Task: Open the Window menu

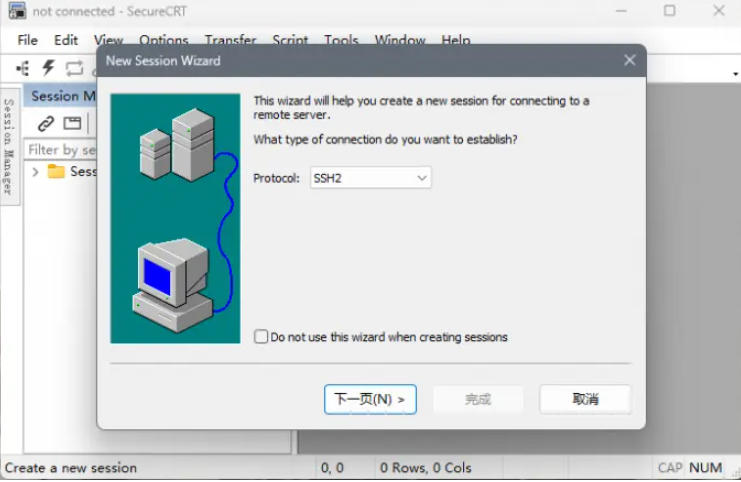Action: [400, 40]
